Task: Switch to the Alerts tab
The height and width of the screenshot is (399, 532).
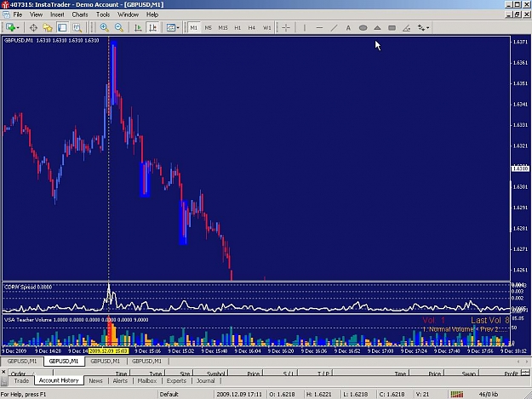Action: point(120,380)
